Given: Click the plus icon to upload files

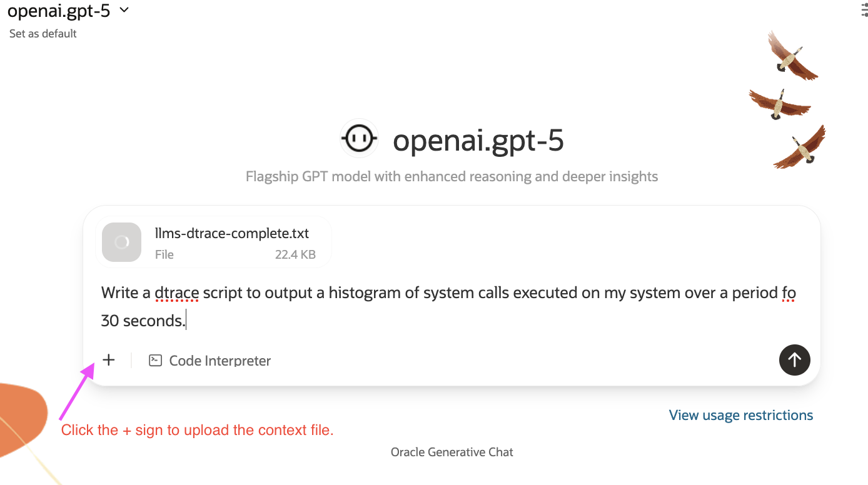Looking at the screenshot, I should pos(109,360).
